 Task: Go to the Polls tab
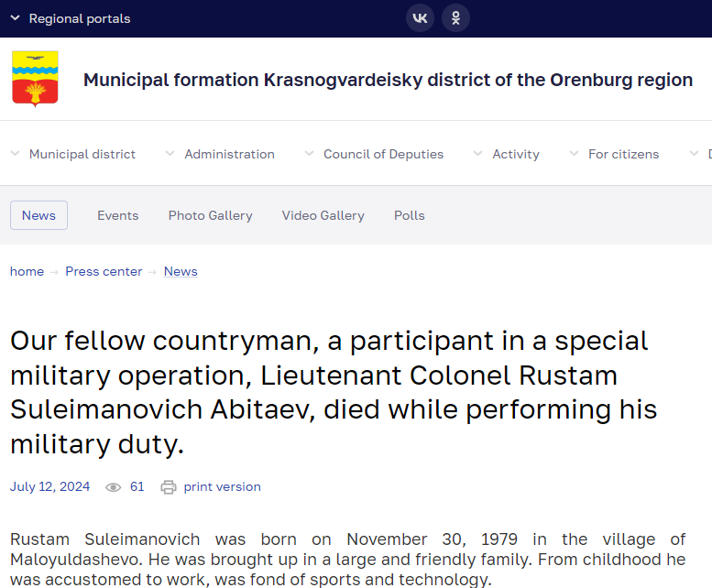click(409, 215)
